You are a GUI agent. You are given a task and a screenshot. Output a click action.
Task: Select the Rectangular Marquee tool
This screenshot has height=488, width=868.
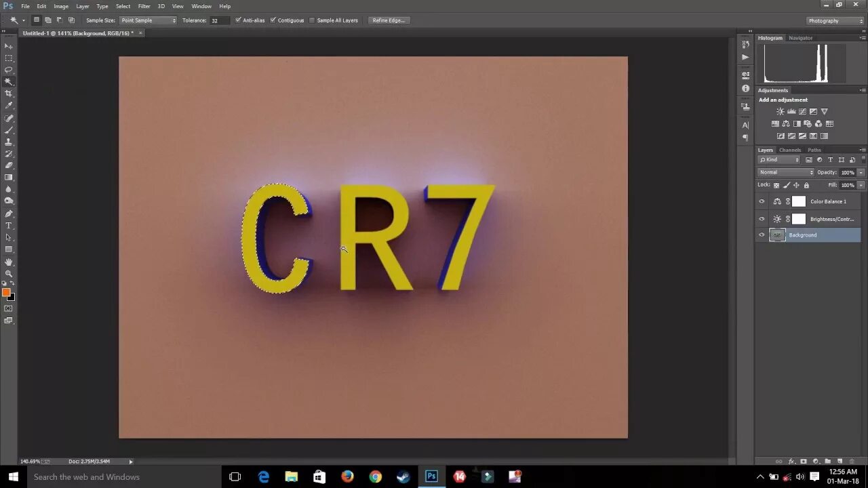point(9,58)
